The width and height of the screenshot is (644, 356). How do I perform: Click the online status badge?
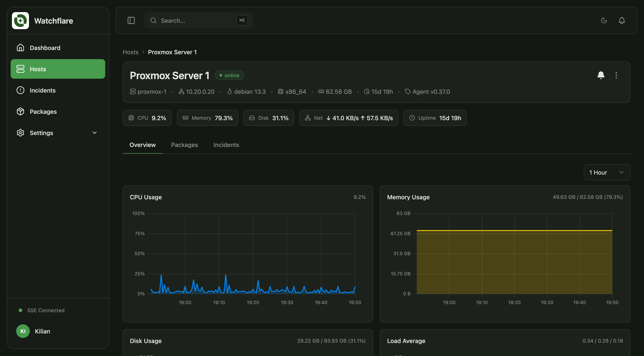229,75
